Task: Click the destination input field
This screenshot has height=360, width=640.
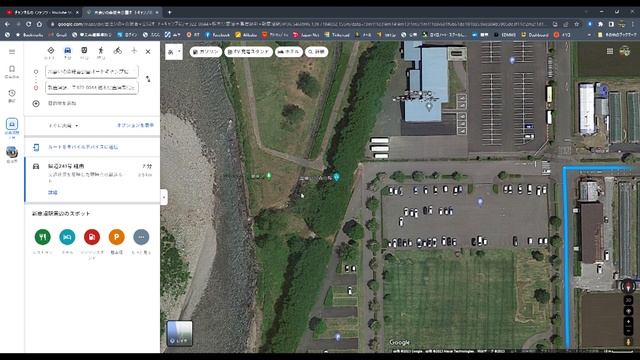Action: (92, 87)
